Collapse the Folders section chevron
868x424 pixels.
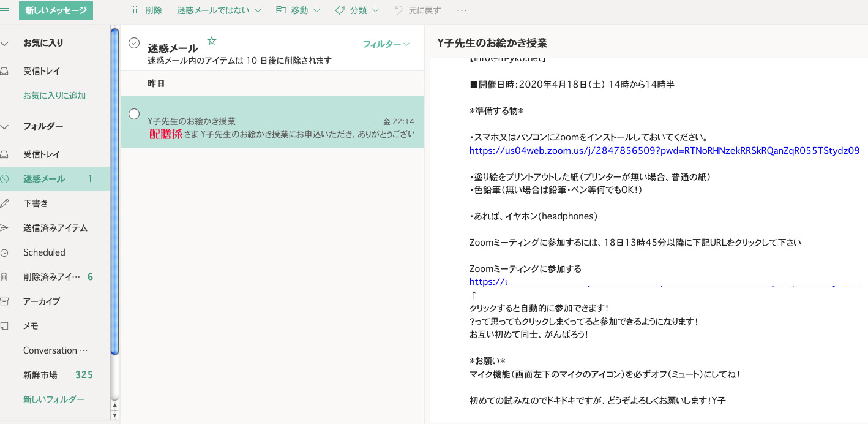click(5, 127)
